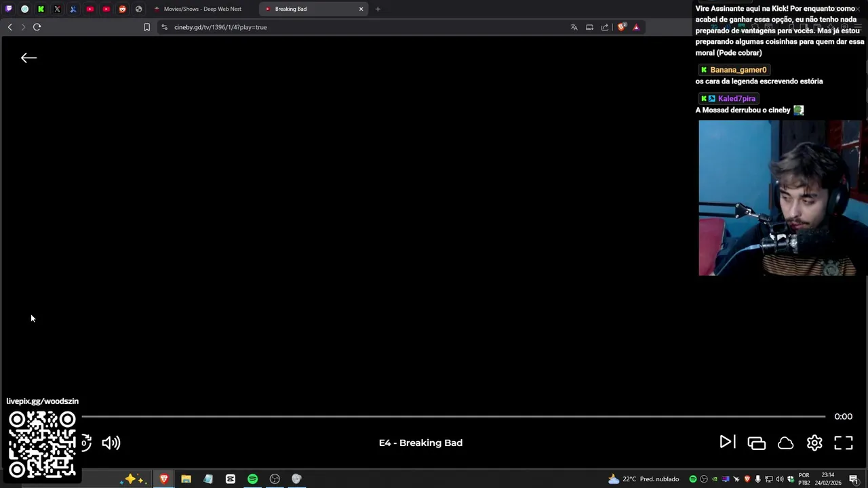Click the livepix QR code
The width and height of the screenshot is (868, 488).
coord(42,444)
